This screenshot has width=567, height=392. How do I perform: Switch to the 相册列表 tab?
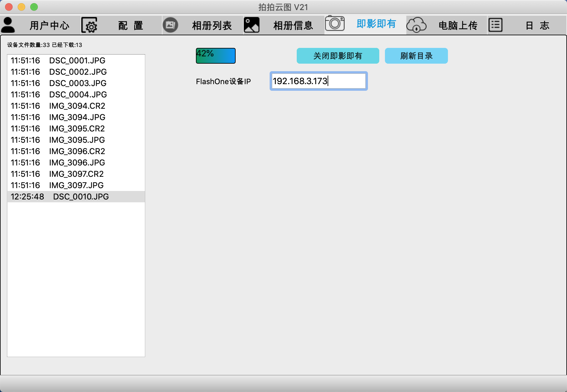click(212, 26)
